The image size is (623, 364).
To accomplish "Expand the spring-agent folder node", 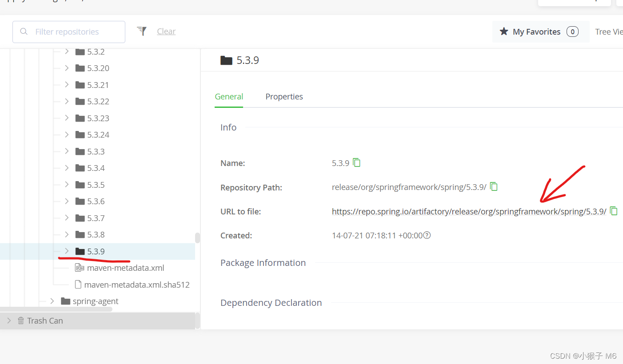I will click(x=52, y=301).
